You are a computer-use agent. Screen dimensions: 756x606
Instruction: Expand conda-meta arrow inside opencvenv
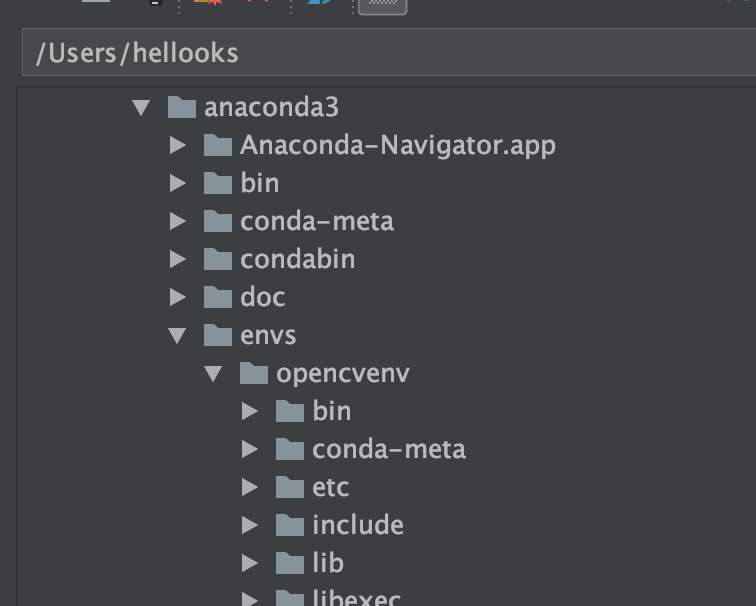coord(250,449)
